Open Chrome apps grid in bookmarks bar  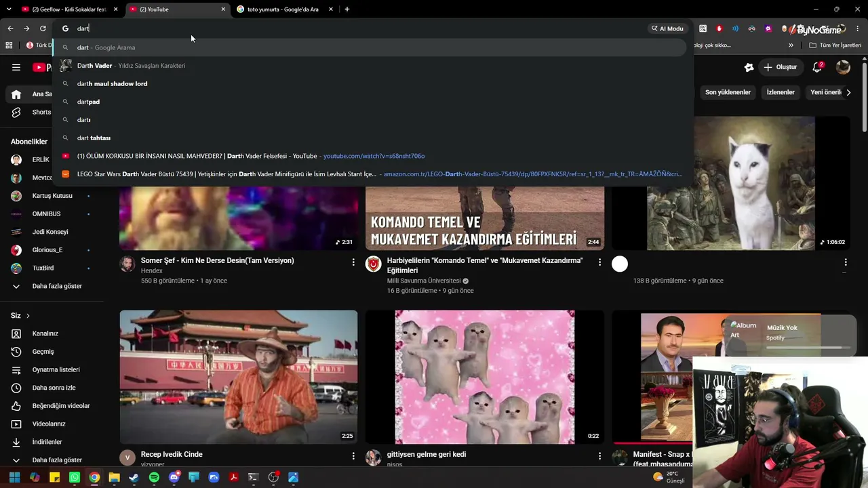click(9, 45)
